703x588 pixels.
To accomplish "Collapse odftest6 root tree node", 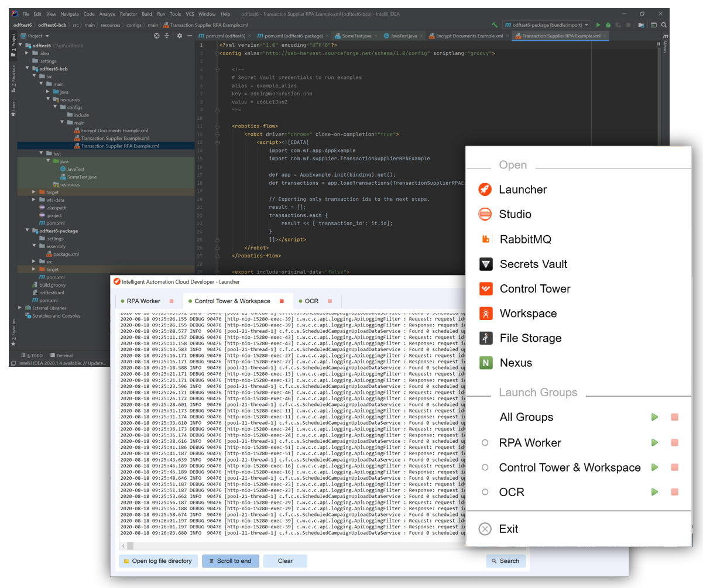I will tap(21, 45).
